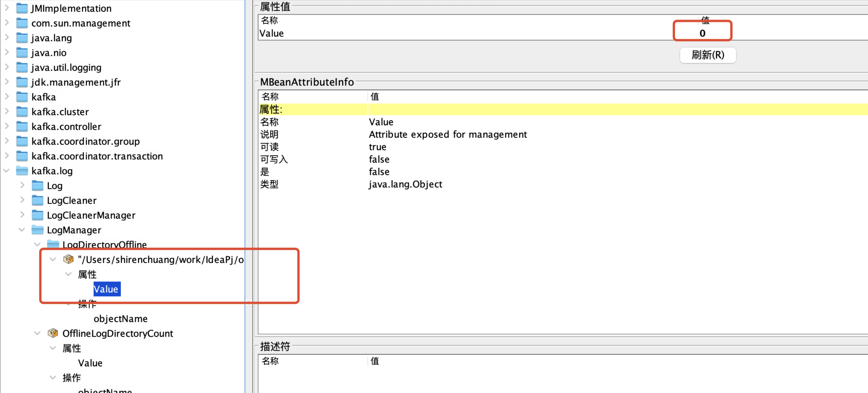Select objectName operation under LogDirectoryOffline
The height and width of the screenshot is (393, 868).
click(120, 319)
